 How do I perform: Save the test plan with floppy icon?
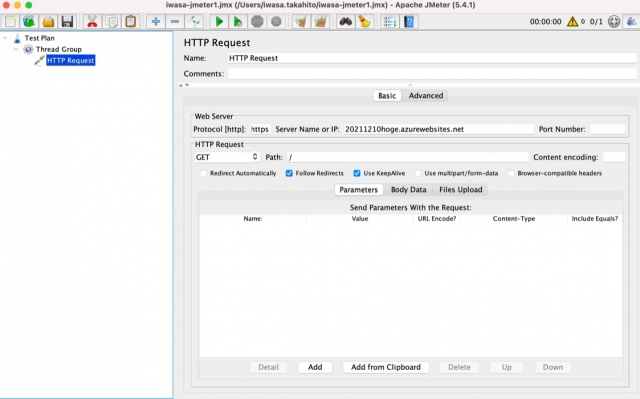pos(67,21)
